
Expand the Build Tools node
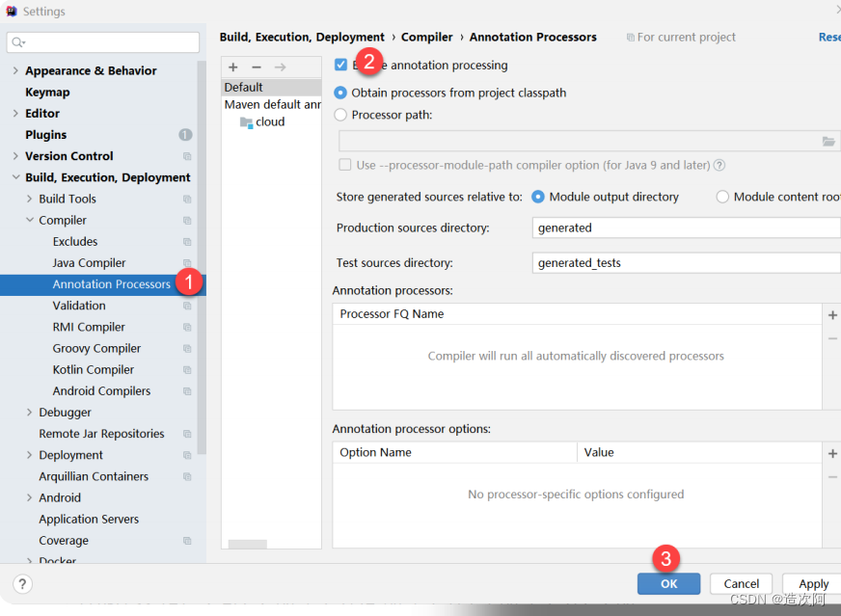point(29,199)
